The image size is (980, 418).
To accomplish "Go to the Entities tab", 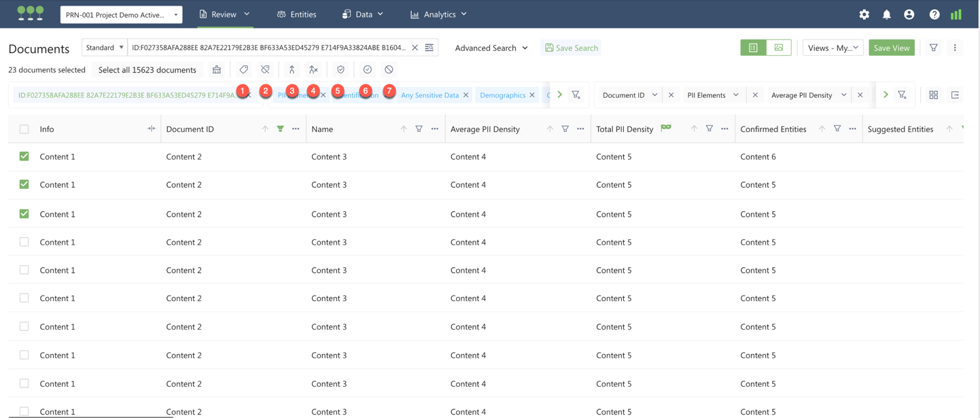I will 296,14.
